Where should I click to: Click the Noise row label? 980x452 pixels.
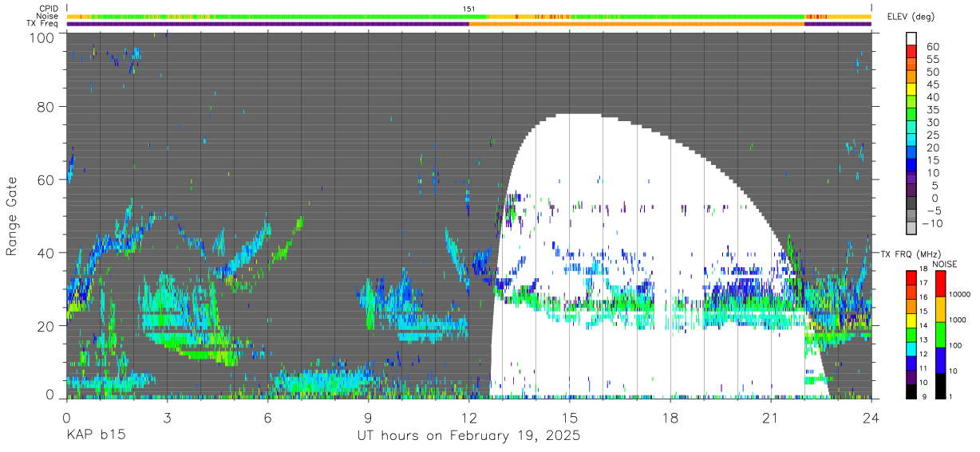click(x=49, y=16)
